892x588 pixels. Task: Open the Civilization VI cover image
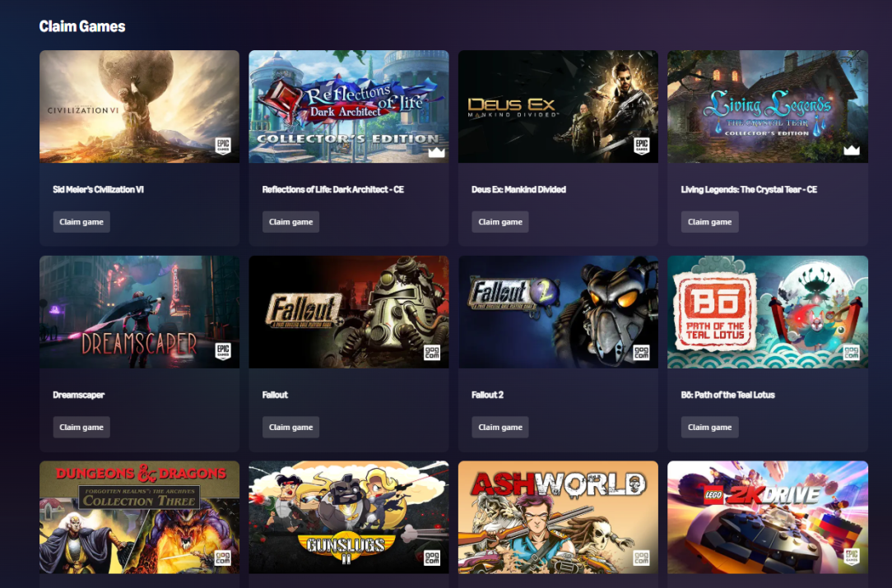tap(139, 106)
